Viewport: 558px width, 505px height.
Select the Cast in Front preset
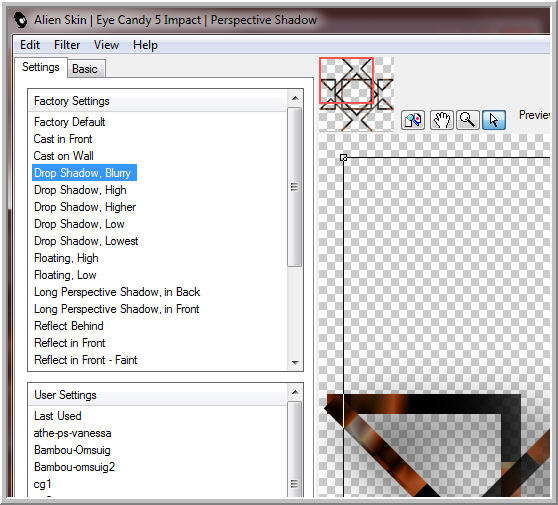pyautogui.click(x=63, y=139)
